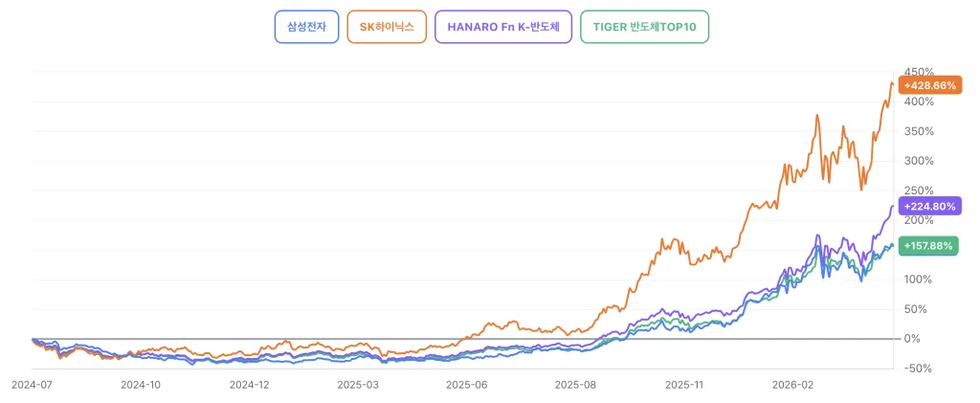Select the 100% axis tick label
Image resolution: width=980 pixels, height=403 pixels.
pyautogui.click(x=916, y=280)
